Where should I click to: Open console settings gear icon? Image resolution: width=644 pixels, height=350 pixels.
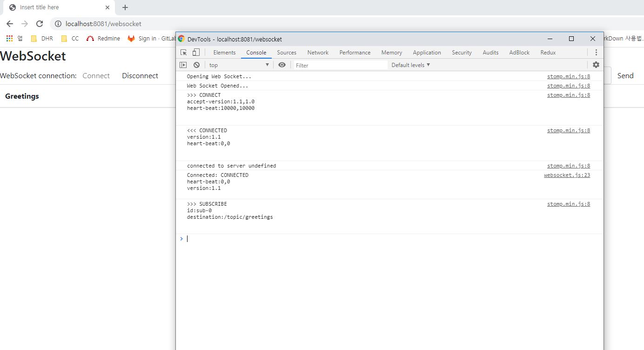(596, 65)
